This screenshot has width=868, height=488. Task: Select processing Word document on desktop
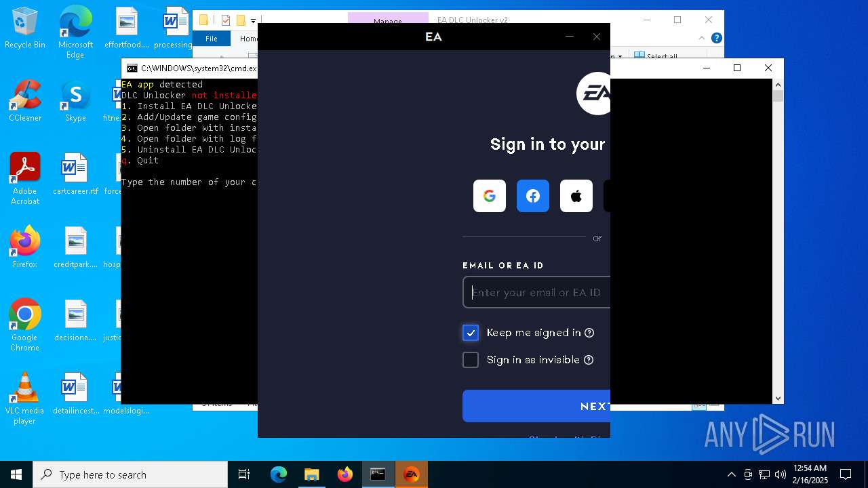coord(174,28)
